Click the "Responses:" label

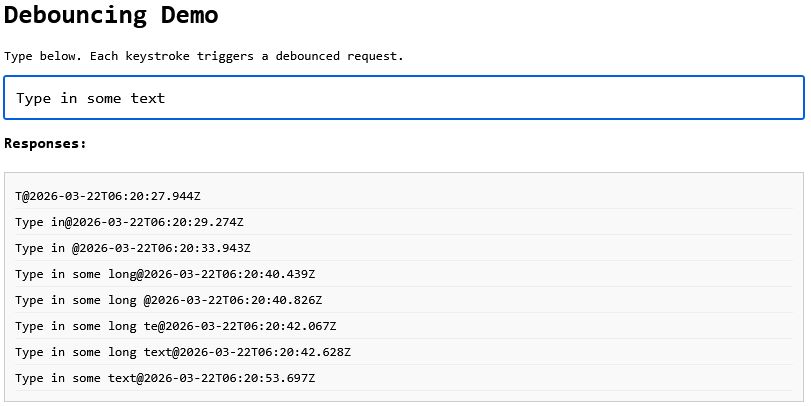[x=45, y=143]
